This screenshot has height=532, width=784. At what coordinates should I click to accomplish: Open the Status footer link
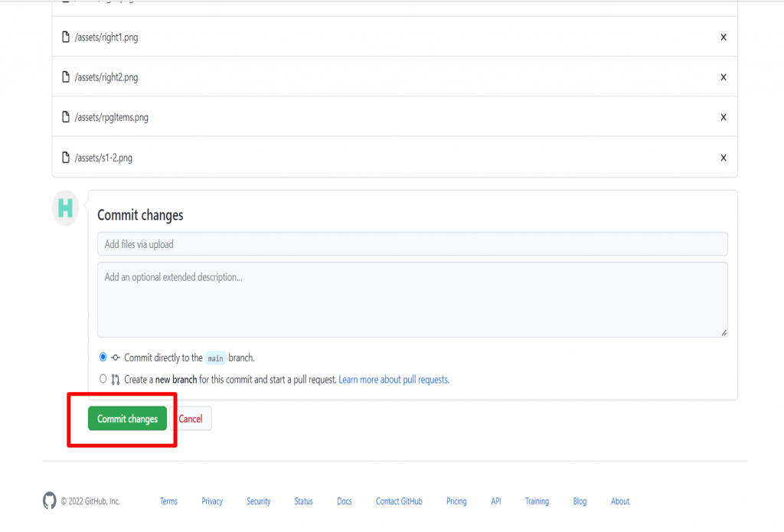[x=303, y=501]
